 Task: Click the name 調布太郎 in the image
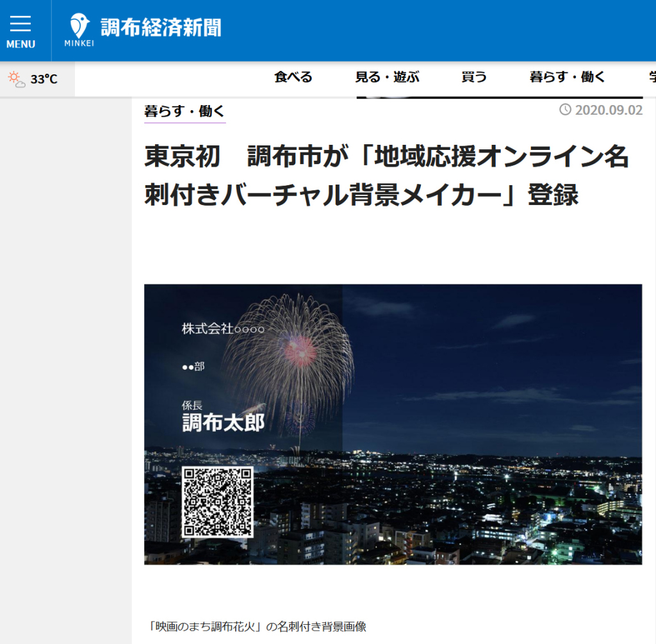tap(223, 422)
